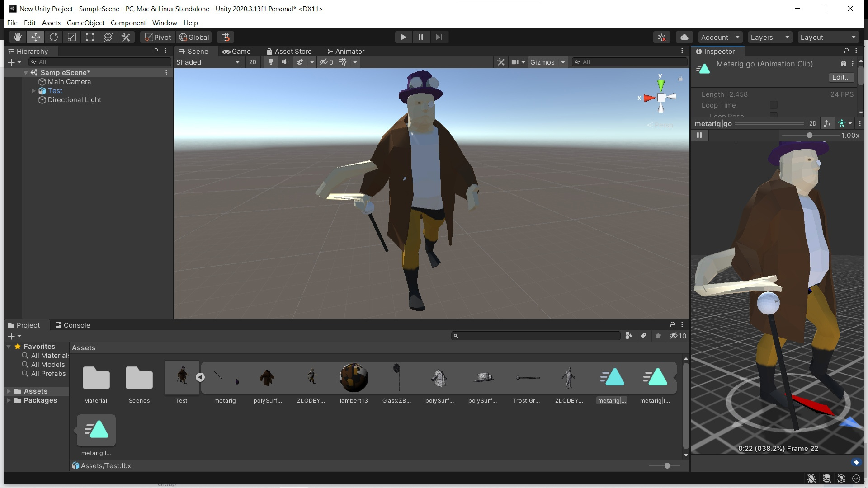Image resolution: width=868 pixels, height=488 pixels.
Task: Toggle Global/Local handle rotation
Action: tap(194, 37)
